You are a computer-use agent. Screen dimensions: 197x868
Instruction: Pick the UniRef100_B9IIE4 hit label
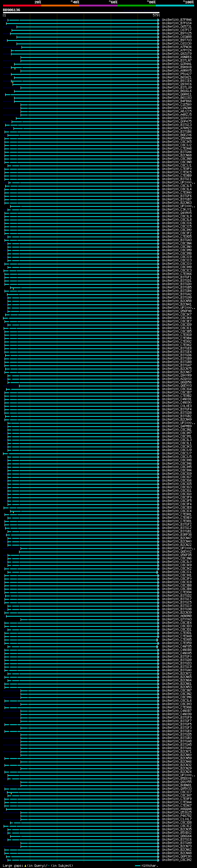177,81
